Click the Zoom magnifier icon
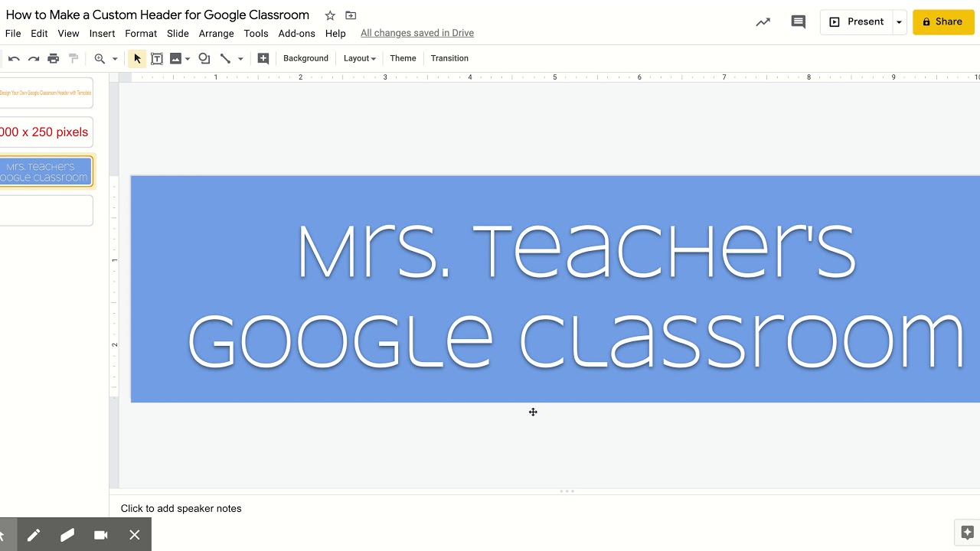Viewport: 980px width, 551px height. [100, 58]
